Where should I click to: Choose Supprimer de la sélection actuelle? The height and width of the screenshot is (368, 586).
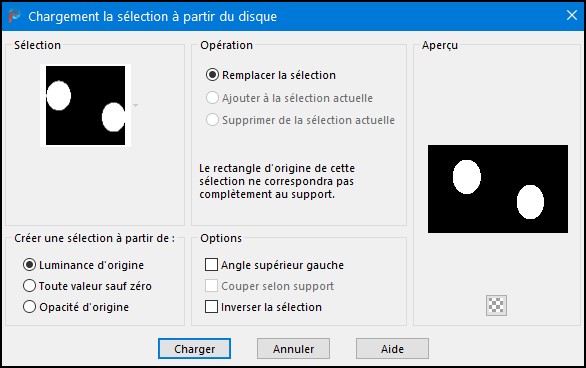coord(212,120)
